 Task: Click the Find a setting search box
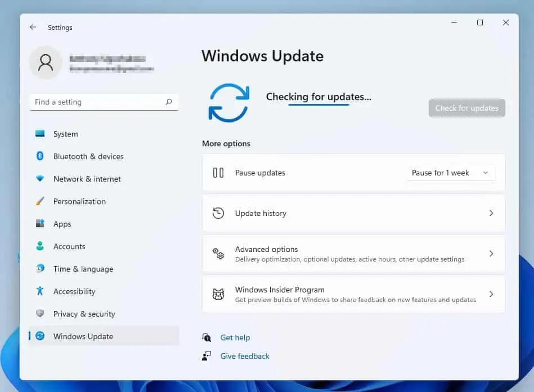coord(104,102)
